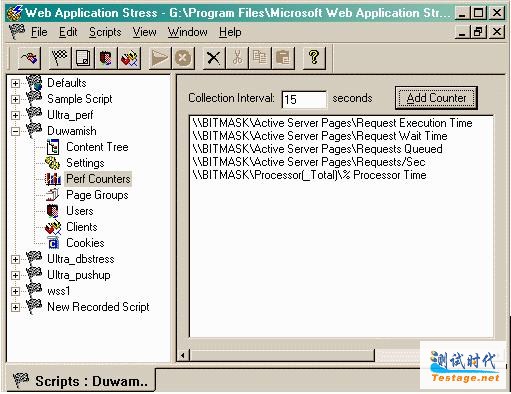511x394 pixels.
Task: Click the Add Counter button
Action: [x=436, y=98]
